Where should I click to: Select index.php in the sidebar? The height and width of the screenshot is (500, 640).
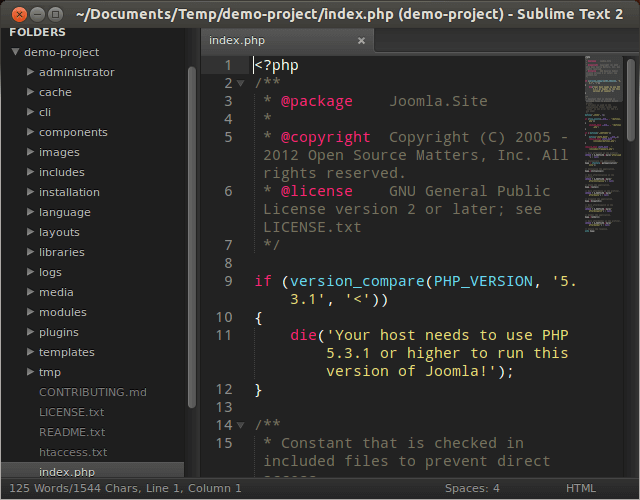[x=93, y=470]
